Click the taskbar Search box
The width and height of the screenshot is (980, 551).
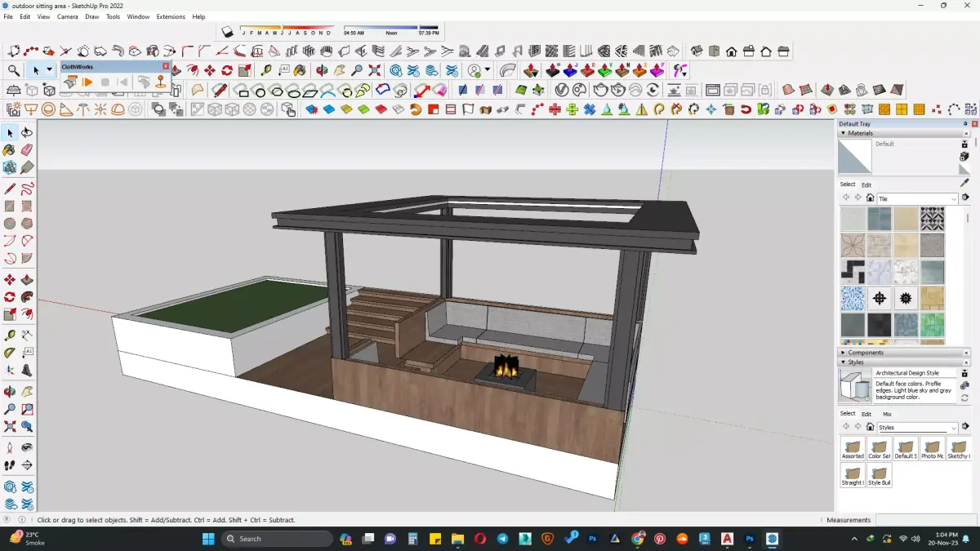tap(277, 539)
